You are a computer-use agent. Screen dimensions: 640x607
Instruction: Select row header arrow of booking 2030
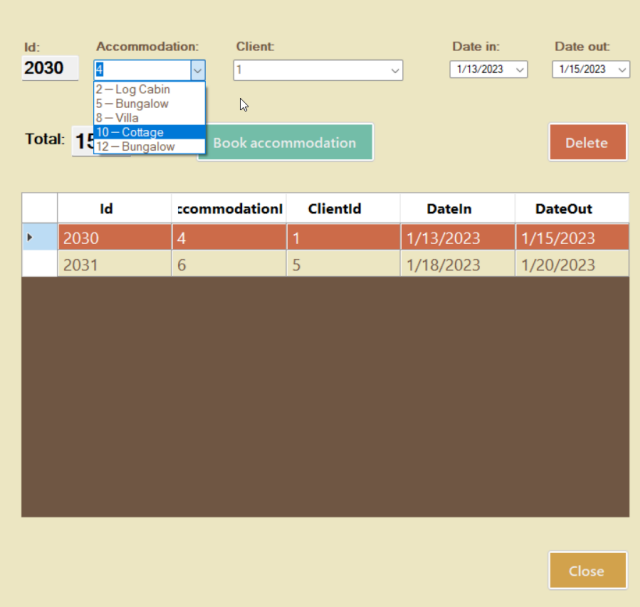point(40,237)
